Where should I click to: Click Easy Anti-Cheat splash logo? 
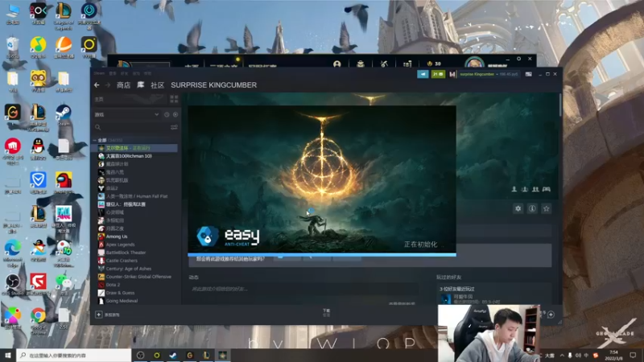click(x=229, y=236)
